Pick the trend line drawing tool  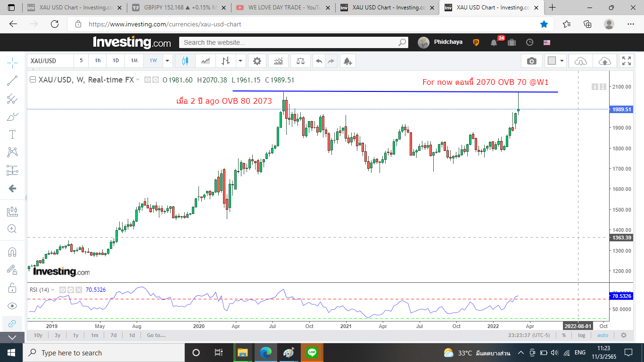click(x=12, y=81)
